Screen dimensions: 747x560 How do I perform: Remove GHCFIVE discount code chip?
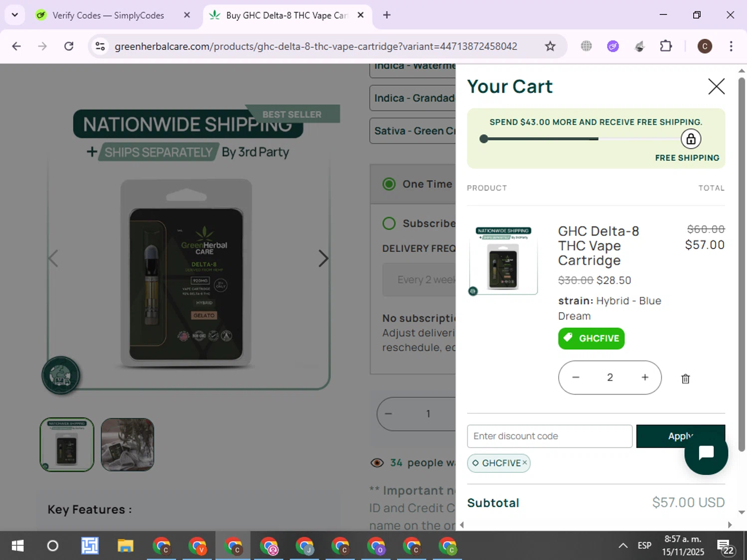click(x=524, y=463)
